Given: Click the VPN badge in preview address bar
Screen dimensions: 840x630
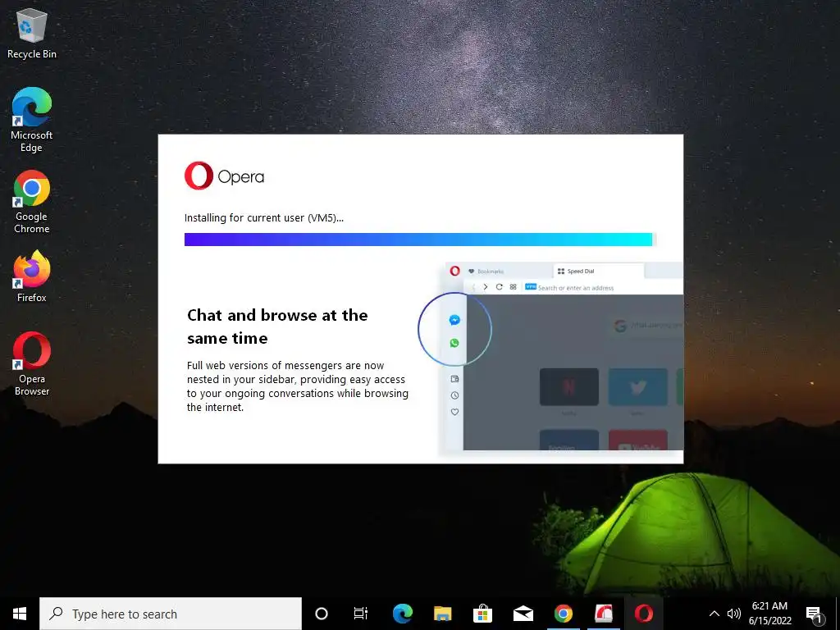Looking at the screenshot, I should click(x=531, y=286).
